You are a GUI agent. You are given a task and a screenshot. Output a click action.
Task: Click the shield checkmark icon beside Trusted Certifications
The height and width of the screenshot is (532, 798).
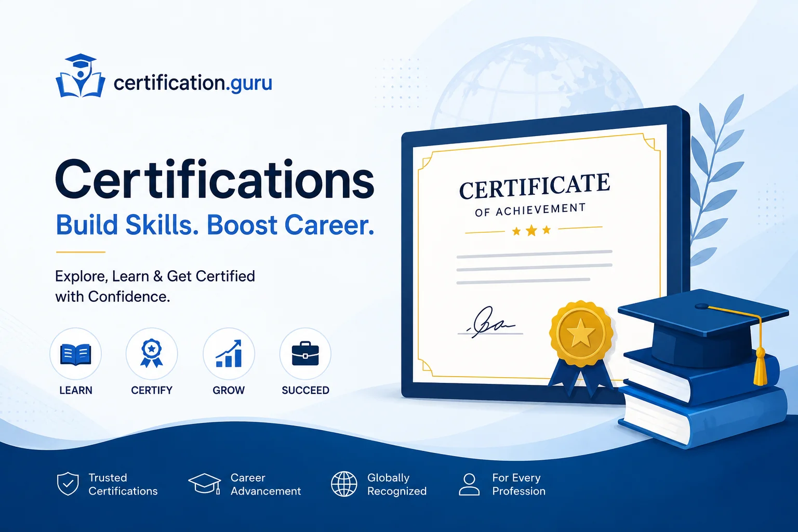pyautogui.click(x=68, y=484)
